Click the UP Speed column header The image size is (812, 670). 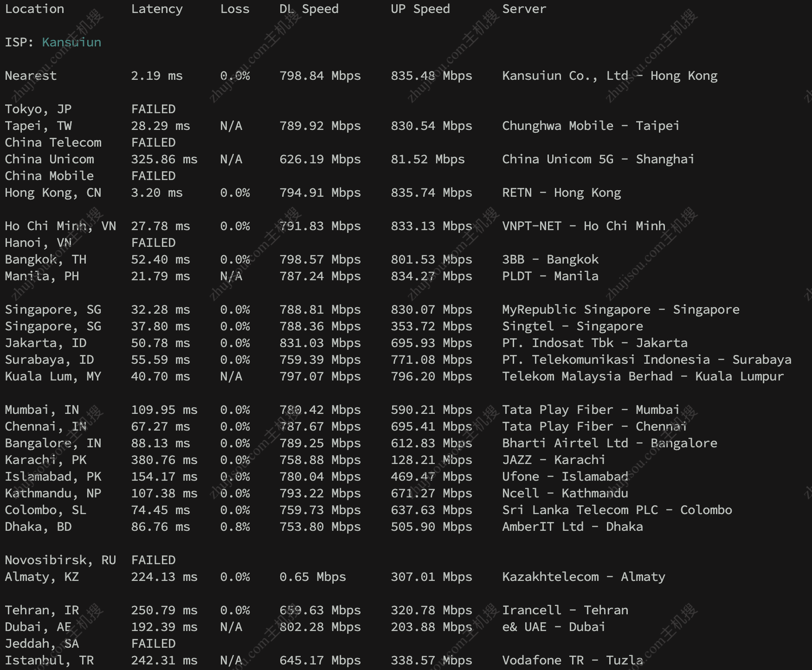coord(420,9)
